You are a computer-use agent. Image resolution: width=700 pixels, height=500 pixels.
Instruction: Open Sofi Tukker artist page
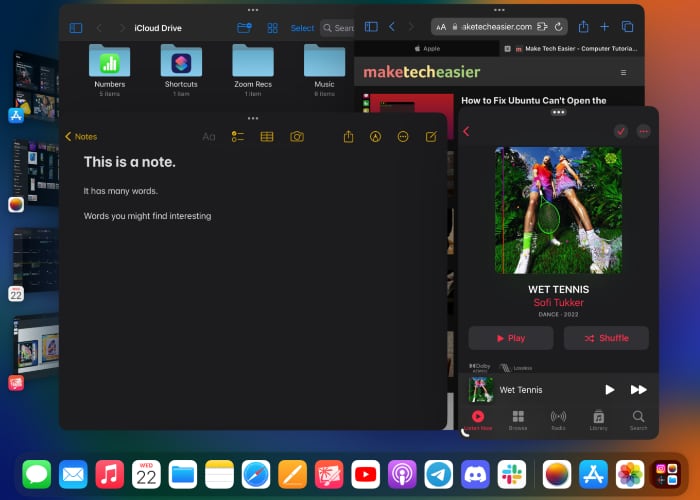(558, 303)
